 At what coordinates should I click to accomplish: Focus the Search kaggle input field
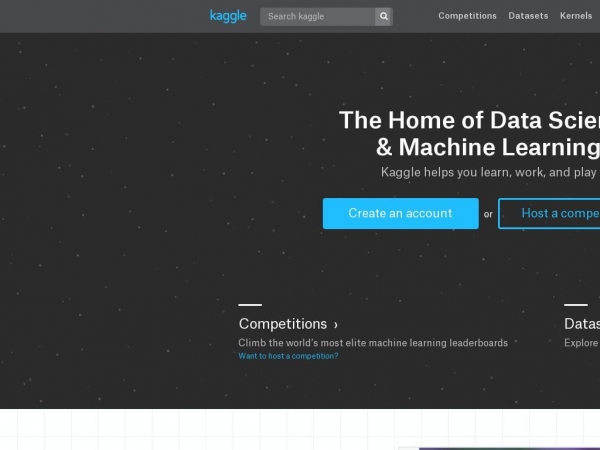click(x=317, y=16)
